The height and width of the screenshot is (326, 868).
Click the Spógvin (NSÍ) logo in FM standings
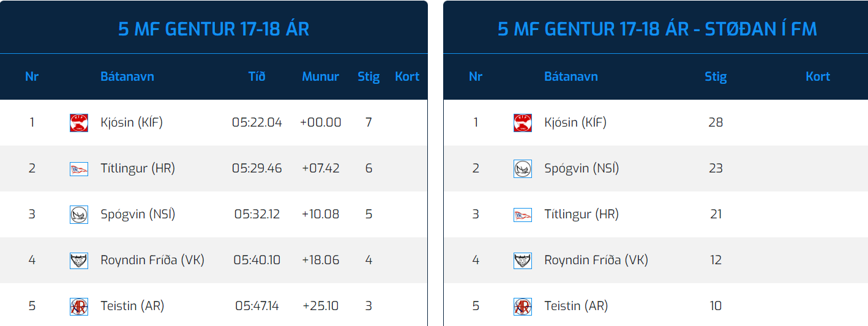[x=523, y=169]
